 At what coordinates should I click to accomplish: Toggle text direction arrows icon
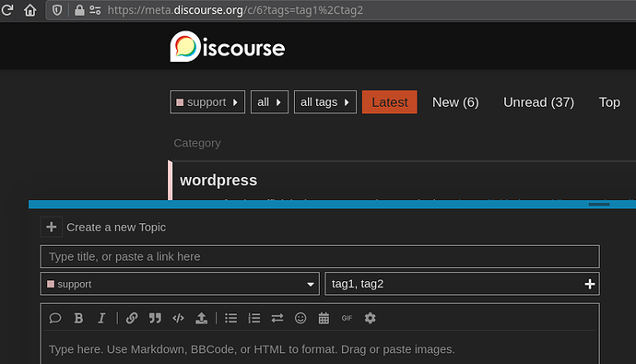click(x=277, y=318)
